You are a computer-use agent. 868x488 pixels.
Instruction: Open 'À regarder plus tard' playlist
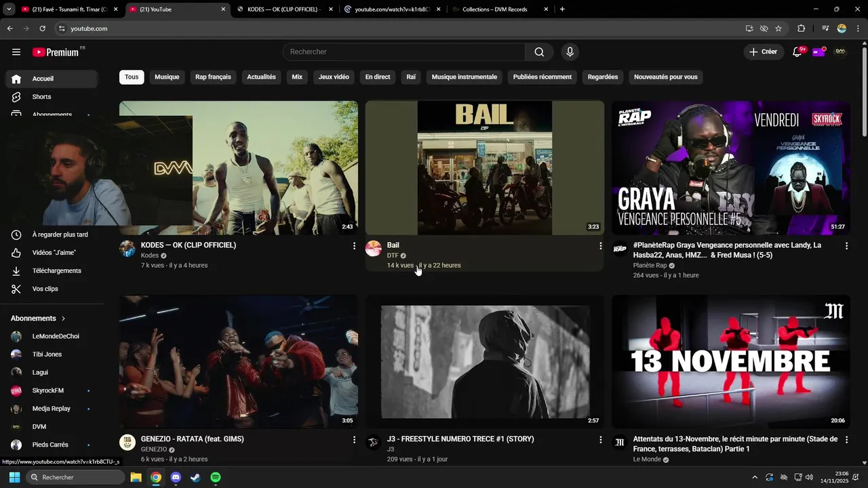pos(52,235)
